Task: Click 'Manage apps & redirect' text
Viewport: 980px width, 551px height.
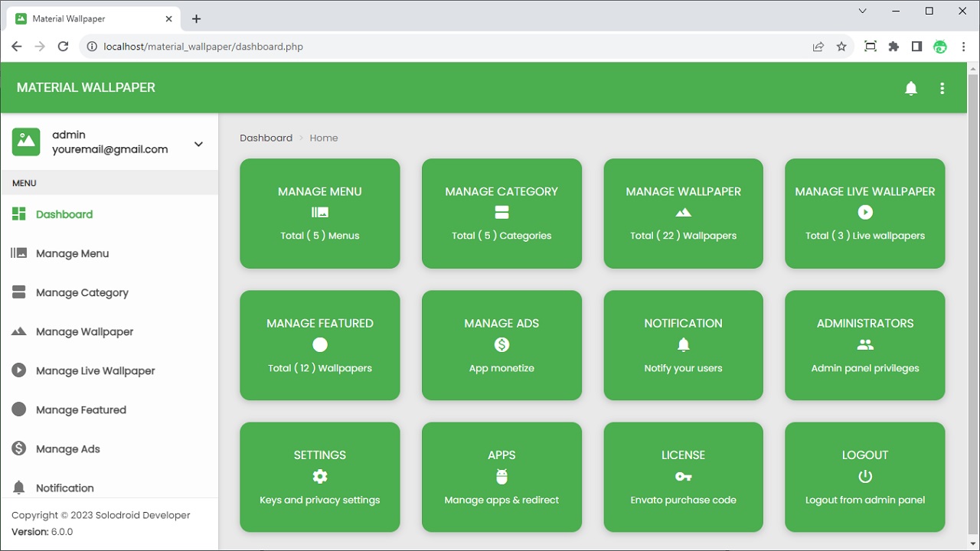Action: [x=501, y=500]
